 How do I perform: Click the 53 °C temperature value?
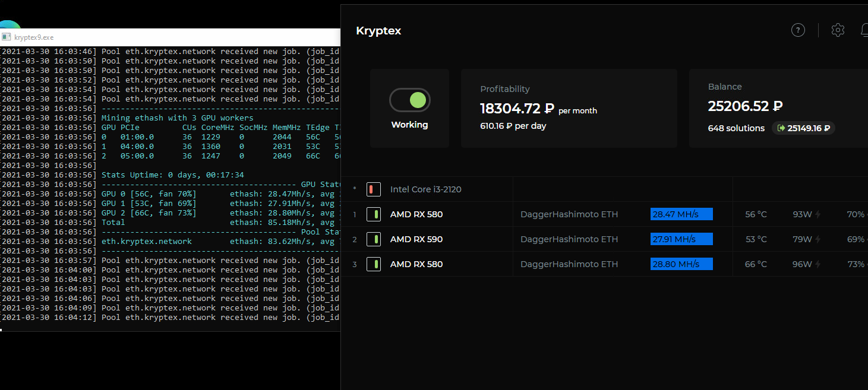pyautogui.click(x=756, y=239)
